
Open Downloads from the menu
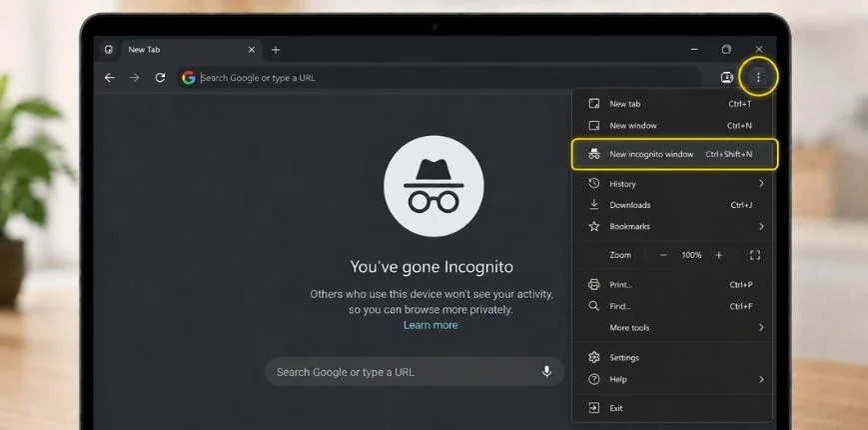672,205
